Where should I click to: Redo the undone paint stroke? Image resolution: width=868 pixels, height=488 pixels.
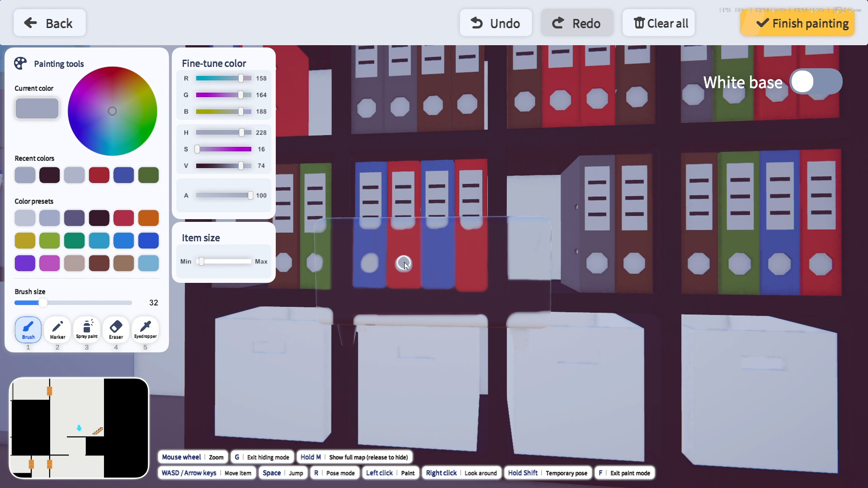pos(577,23)
